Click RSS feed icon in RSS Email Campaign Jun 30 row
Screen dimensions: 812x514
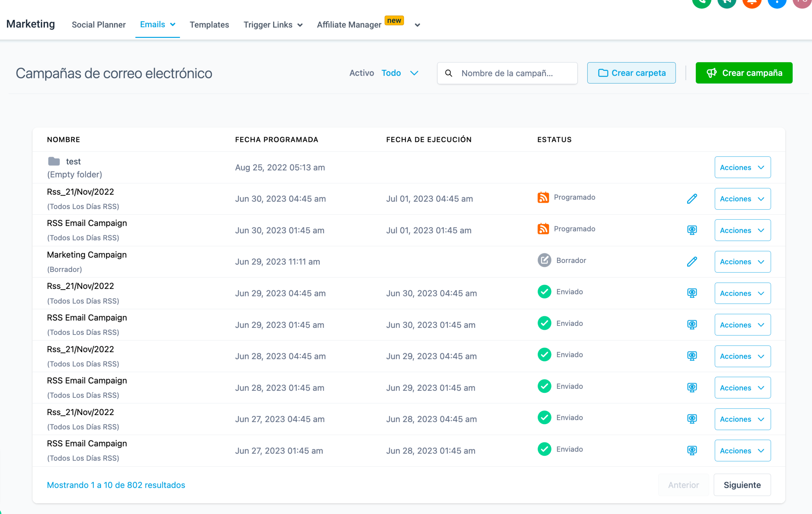point(543,229)
